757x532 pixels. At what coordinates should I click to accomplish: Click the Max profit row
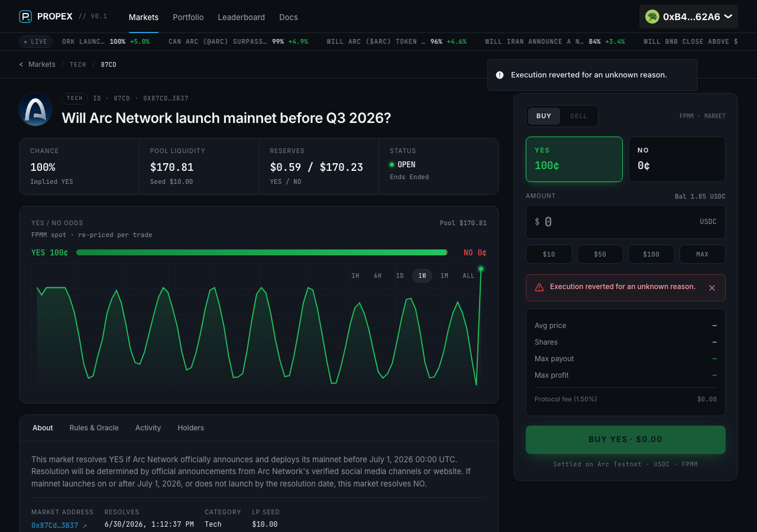click(626, 375)
